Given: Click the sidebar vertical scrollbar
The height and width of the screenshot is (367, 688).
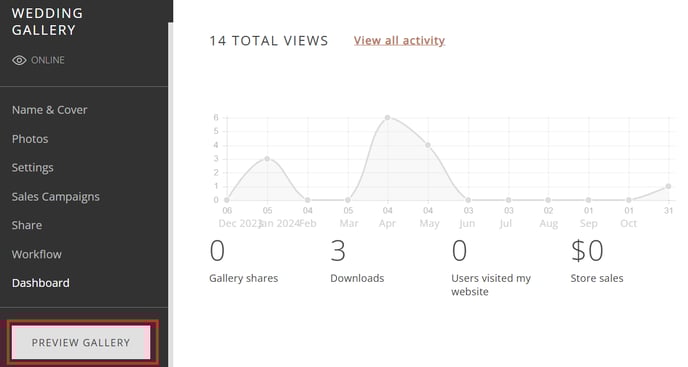Looking at the screenshot, I should (170, 194).
